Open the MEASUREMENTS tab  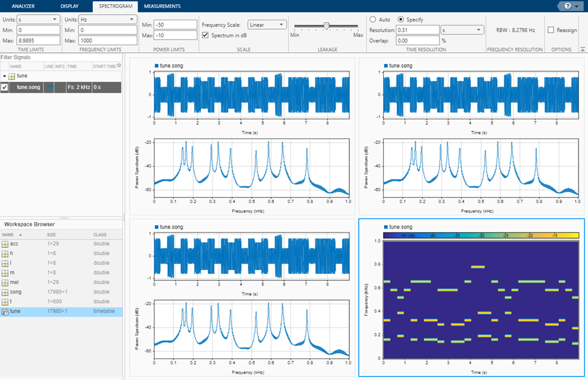pos(163,6)
